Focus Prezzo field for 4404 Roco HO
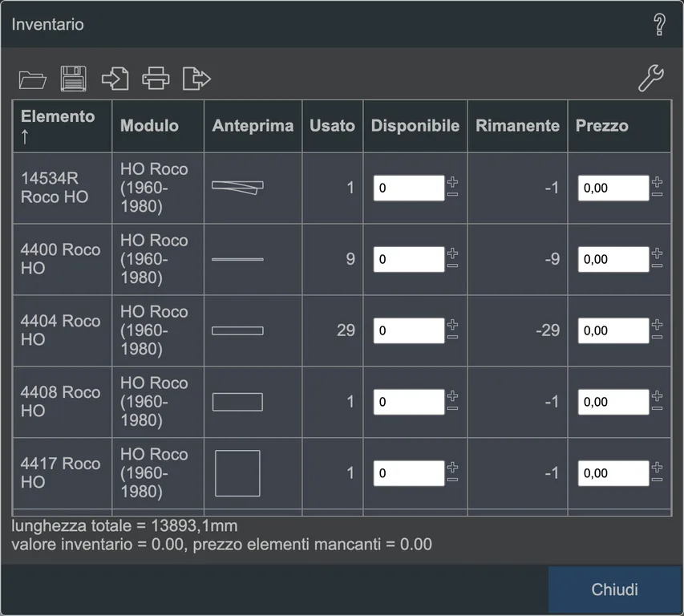684x616 pixels. [x=613, y=330]
